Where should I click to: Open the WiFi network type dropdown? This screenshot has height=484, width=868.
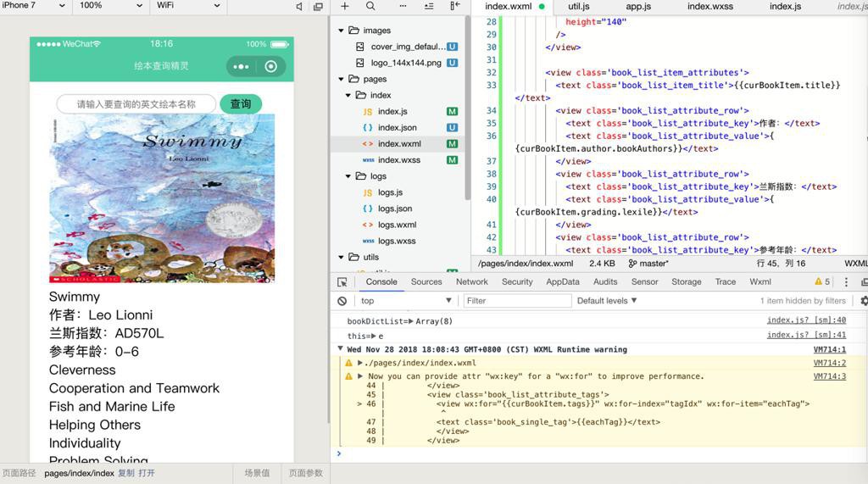188,6
